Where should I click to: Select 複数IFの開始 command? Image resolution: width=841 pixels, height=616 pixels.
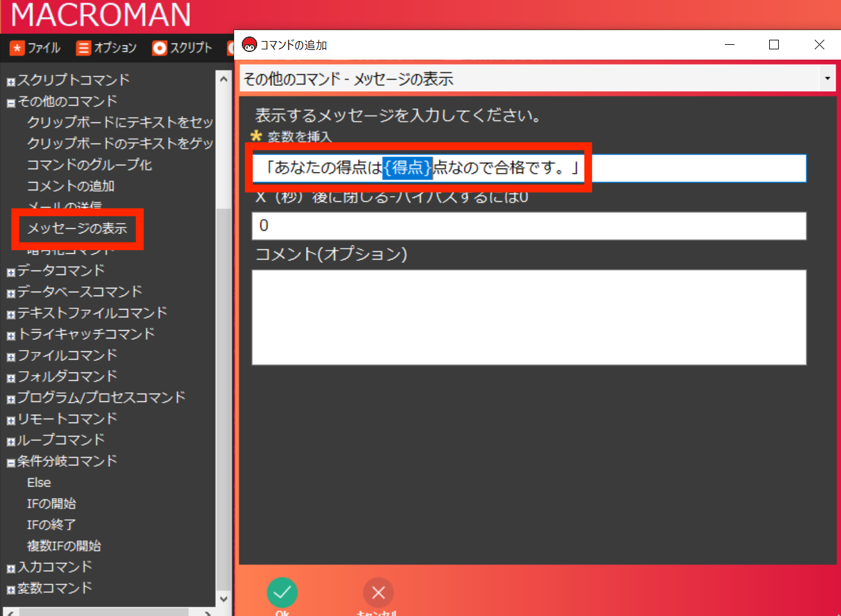pos(64,545)
